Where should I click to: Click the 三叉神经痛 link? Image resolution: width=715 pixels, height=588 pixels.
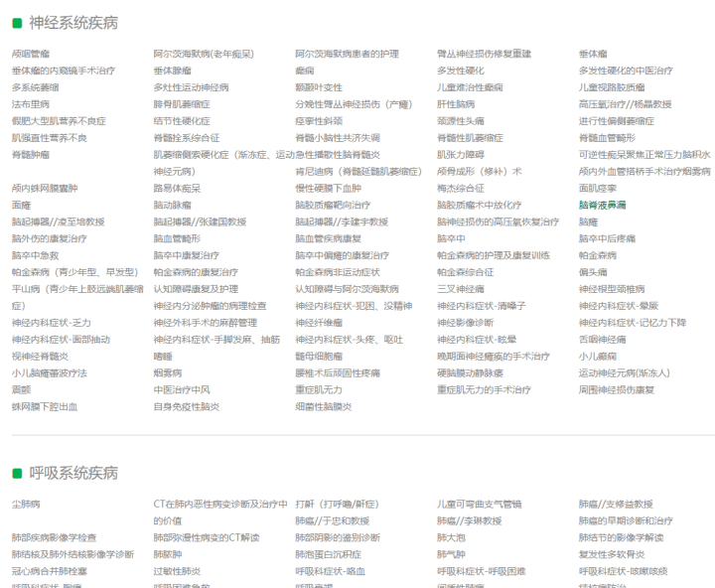point(460,289)
